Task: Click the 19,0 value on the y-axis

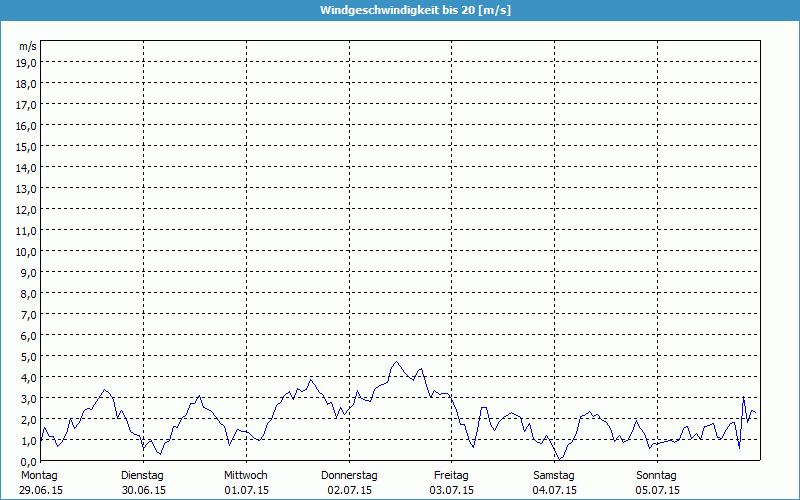Action: click(27, 62)
